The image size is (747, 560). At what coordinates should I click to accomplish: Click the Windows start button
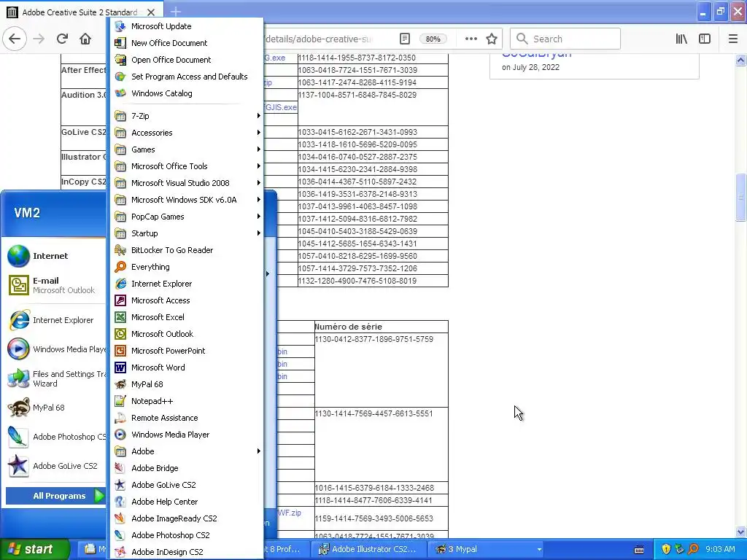pos(34,549)
